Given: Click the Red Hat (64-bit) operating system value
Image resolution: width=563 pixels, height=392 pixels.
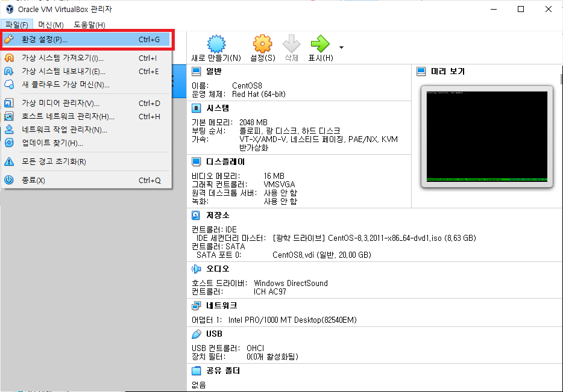Looking at the screenshot, I should tap(259, 94).
